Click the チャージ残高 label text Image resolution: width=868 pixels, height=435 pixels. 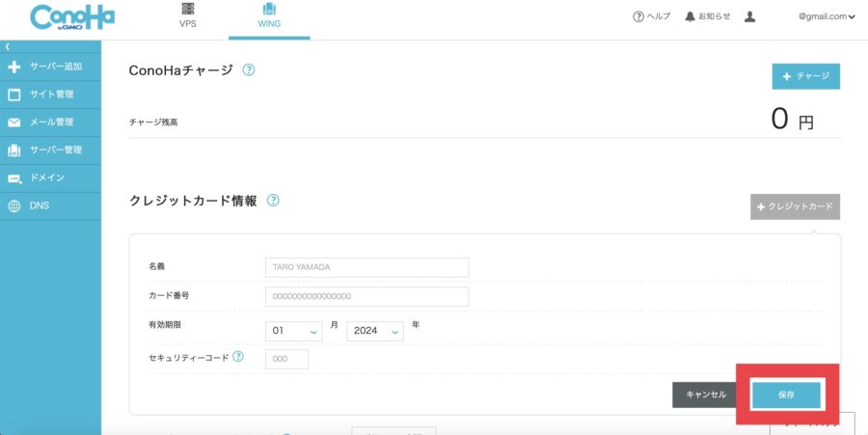coord(153,122)
